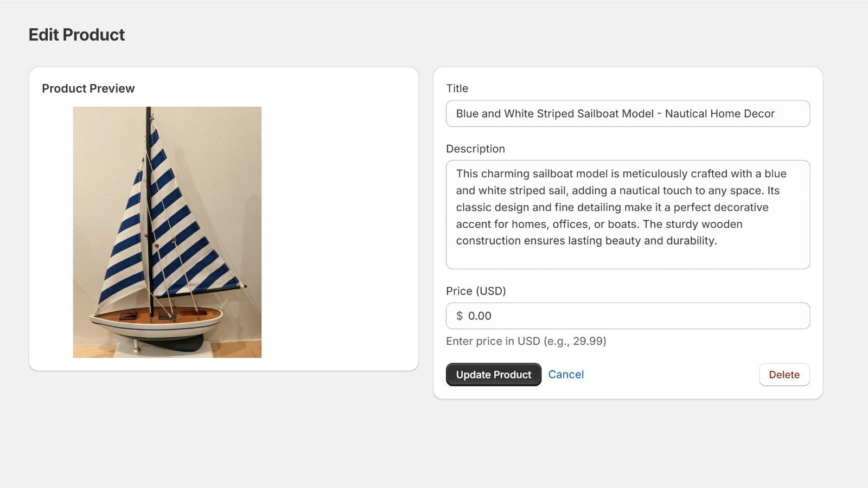Click 'Nautical Home Decor' in the title field
The image size is (868, 488).
coord(719,114)
